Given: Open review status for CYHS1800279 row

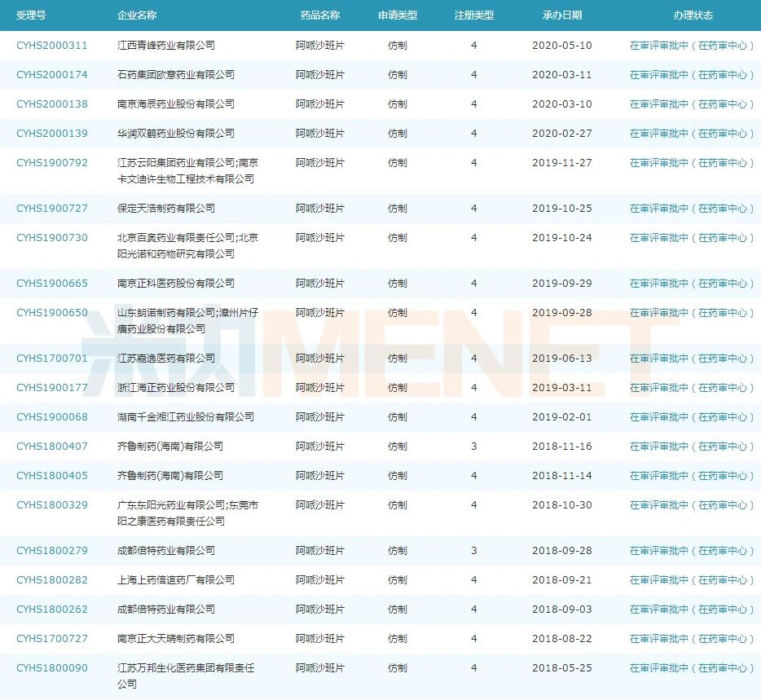Looking at the screenshot, I should [692, 551].
